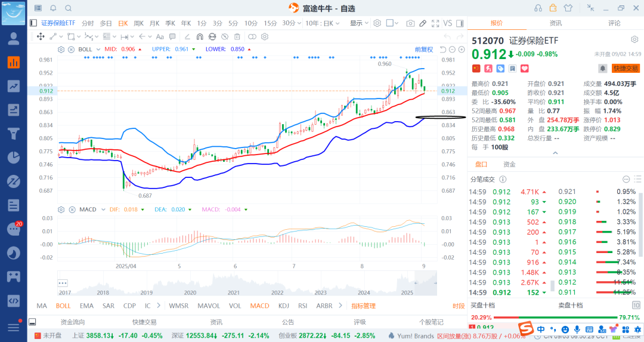Switch to the 周K weekly chart tab
The width and height of the screenshot is (644, 342).
(139, 23)
